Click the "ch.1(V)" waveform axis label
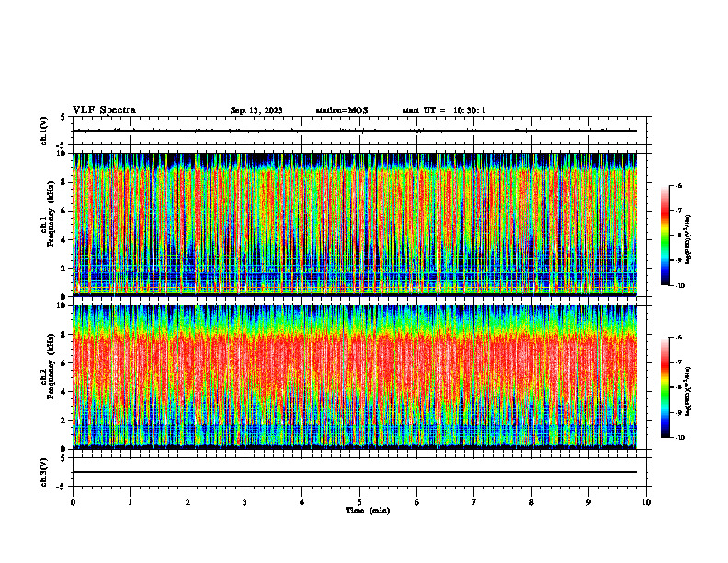 [43, 131]
